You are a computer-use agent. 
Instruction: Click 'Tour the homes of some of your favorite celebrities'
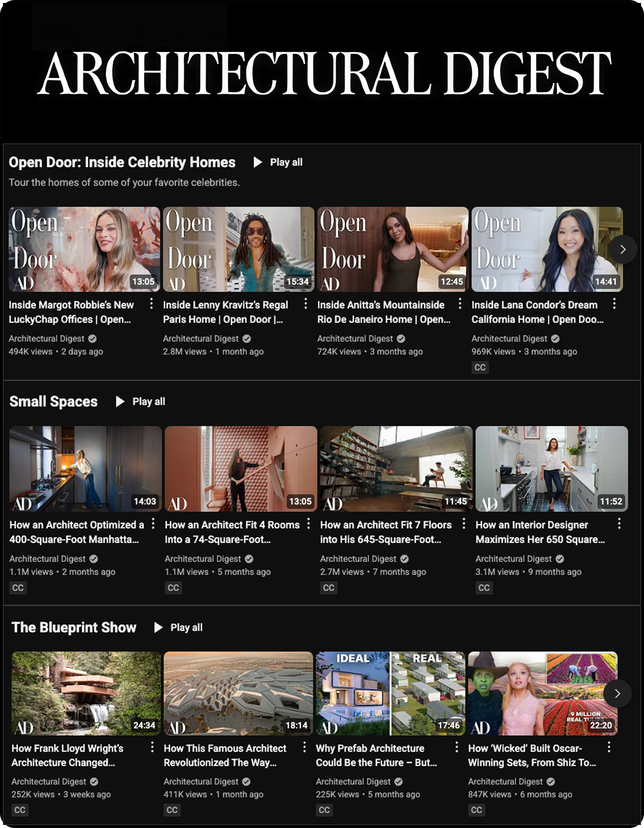click(x=124, y=182)
